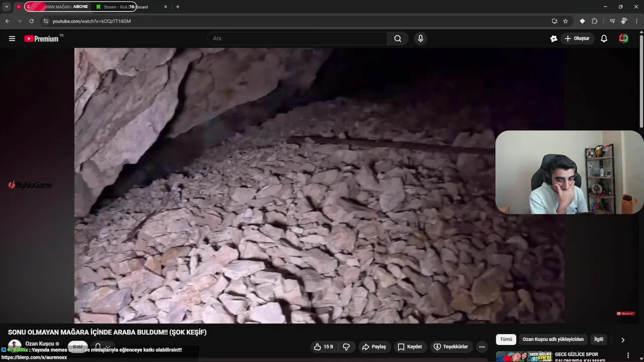Select Ozan Kuşcu adlı yükleyiciden chip
This screenshot has height=362, width=644.
[x=553, y=339]
